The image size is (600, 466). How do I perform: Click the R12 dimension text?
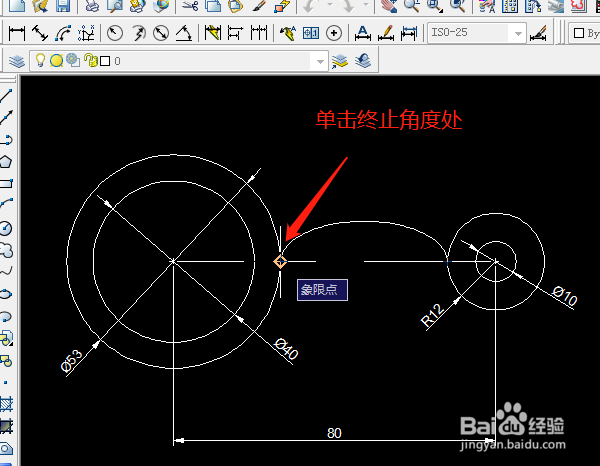tap(432, 316)
